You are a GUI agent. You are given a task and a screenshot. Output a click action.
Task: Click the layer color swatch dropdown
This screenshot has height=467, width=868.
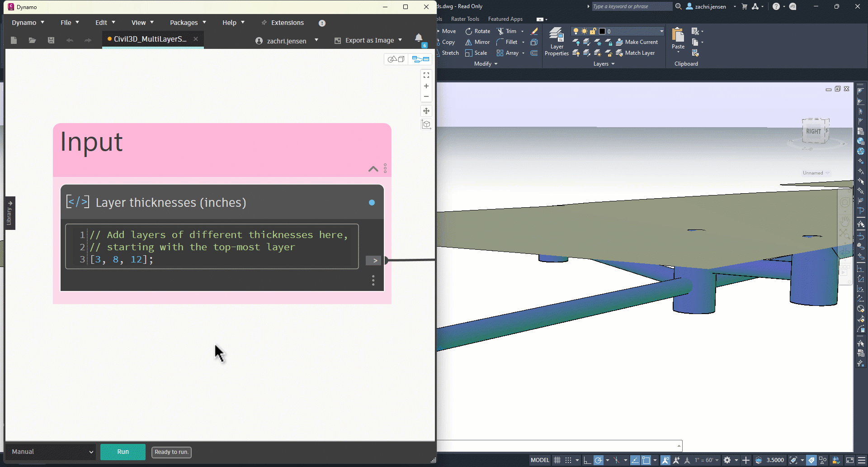point(661,31)
